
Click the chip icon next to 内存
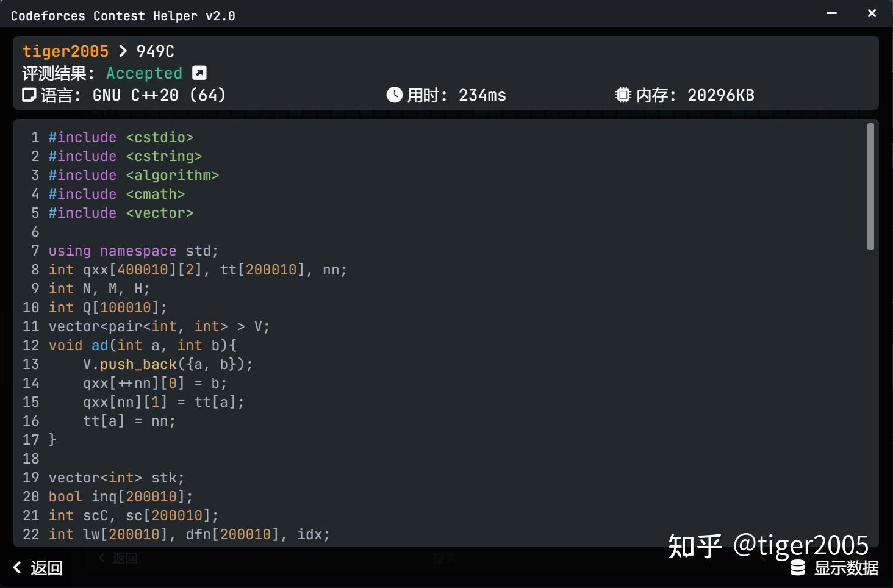[x=623, y=95]
